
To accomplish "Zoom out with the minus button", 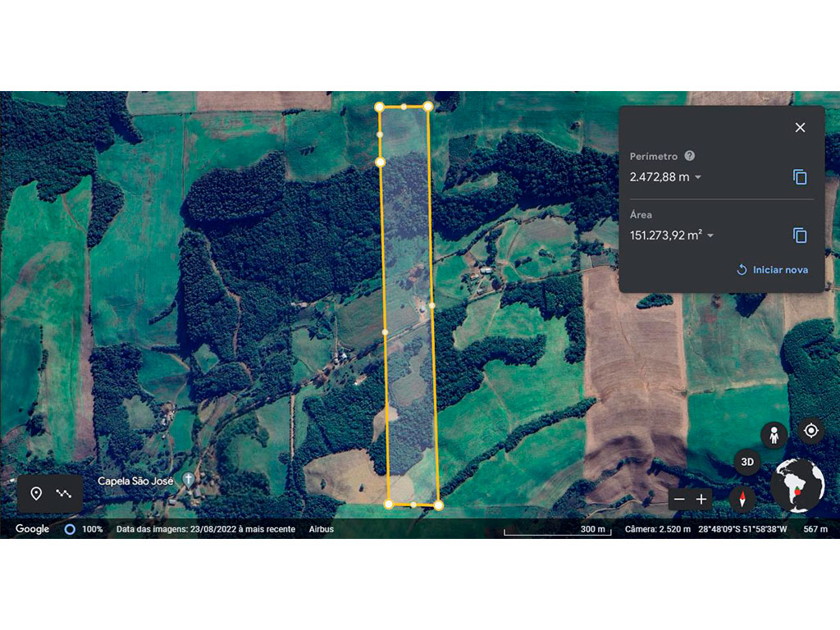I will pos(679,499).
